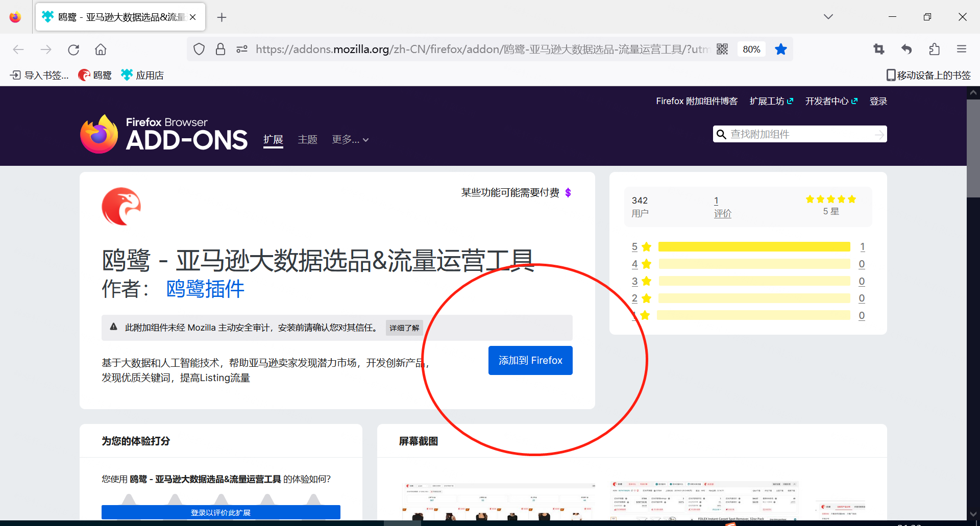Image resolution: width=980 pixels, height=526 pixels.
Task: Click the 4-star rating progress bar
Action: (x=754, y=264)
